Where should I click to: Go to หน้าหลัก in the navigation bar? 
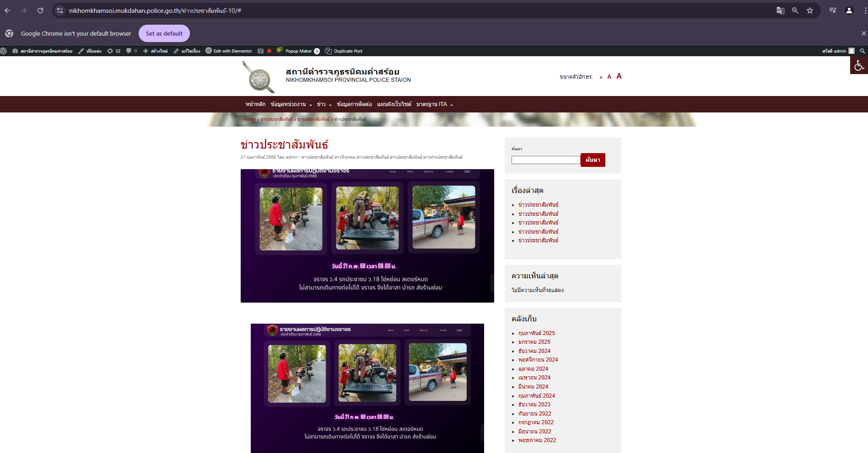click(x=255, y=104)
